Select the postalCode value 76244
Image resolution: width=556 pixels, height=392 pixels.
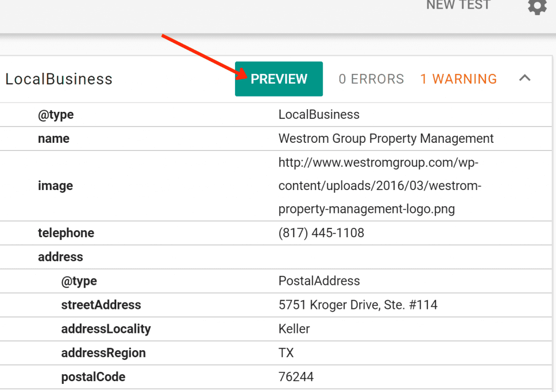(296, 376)
